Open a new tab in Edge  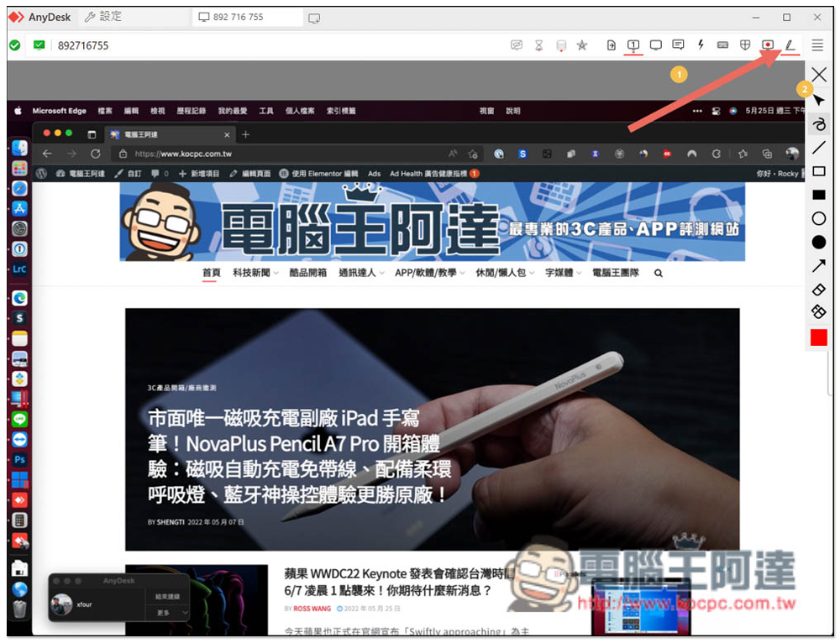[x=245, y=134]
